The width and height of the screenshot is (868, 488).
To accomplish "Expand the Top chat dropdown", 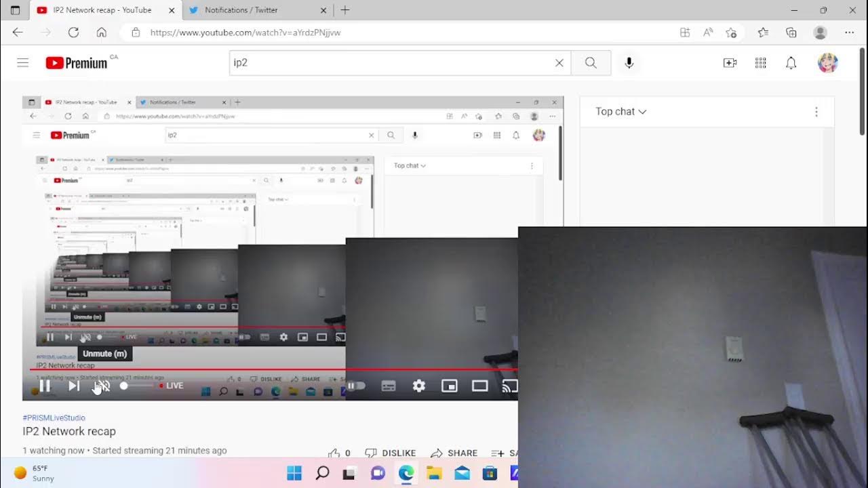I will tap(620, 112).
